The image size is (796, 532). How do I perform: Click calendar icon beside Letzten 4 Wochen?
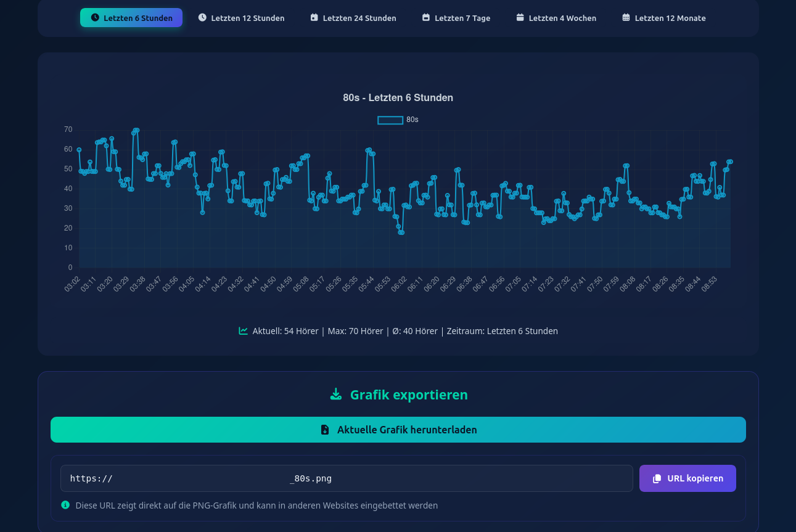[x=520, y=18]
